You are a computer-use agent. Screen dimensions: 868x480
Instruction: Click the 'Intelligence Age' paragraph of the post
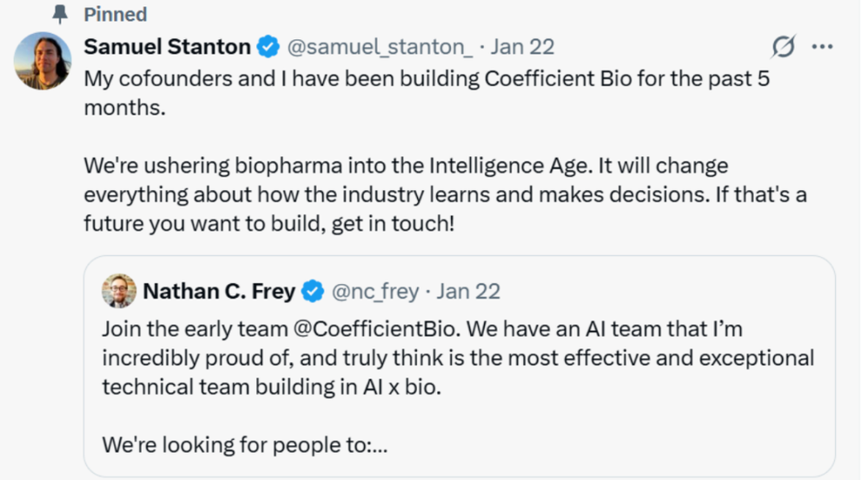tap(445, 194)
